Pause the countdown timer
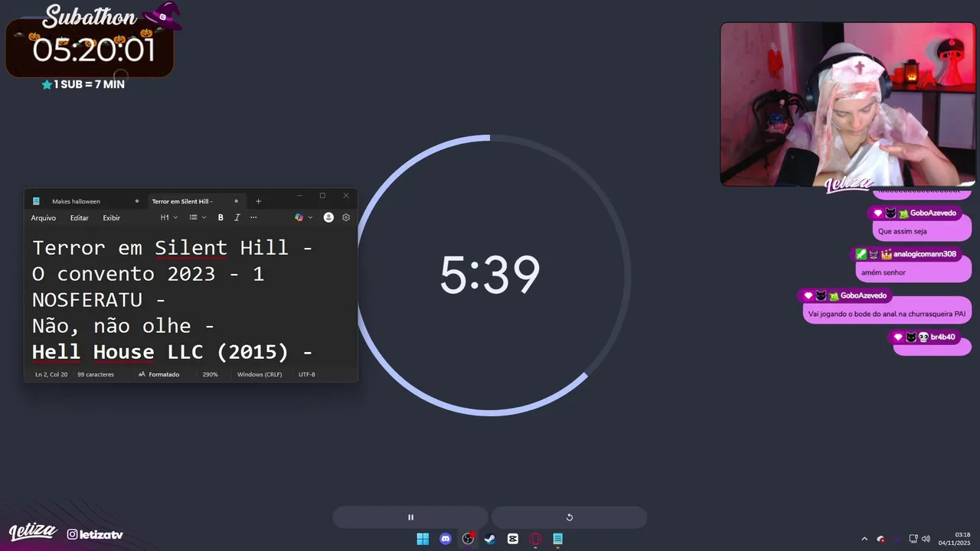The width and height of the screenshot is (980, 551). 410,517
